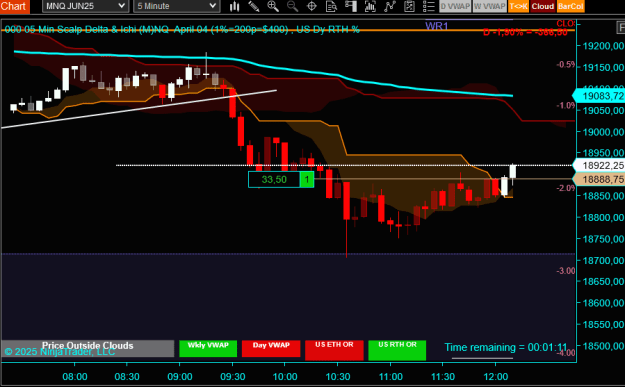Open the properties list icon
The height and width of the screenshot is (387, 625).
tap(428, 6)
